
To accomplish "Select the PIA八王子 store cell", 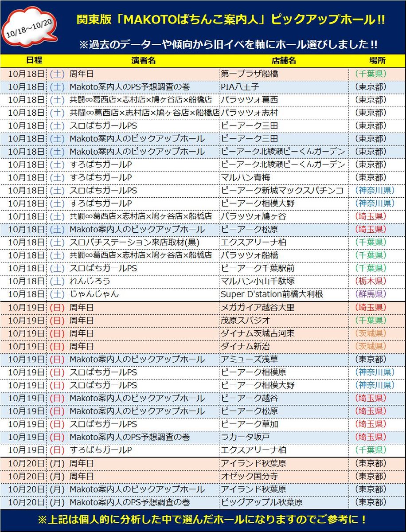I will coord(284,87).
